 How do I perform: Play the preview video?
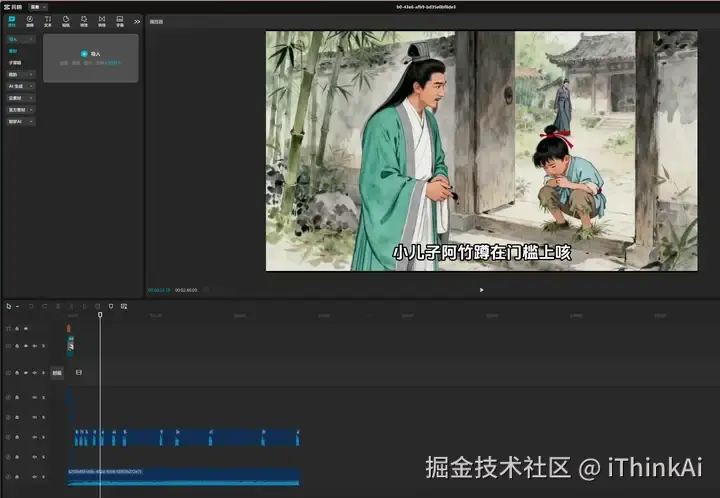pyautogui.click(x=481, y=290)
